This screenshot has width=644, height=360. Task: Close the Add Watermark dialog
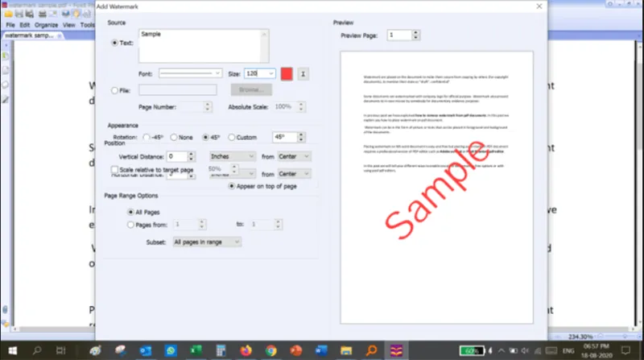click(x=539, y=6)
